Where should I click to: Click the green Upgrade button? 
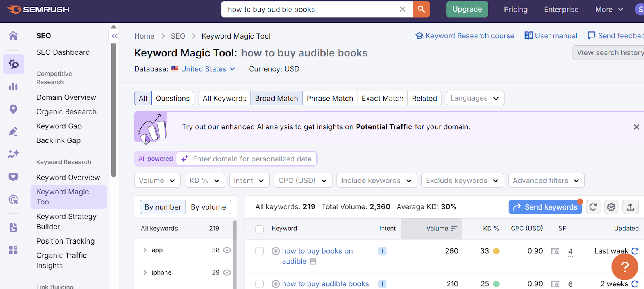pyautogui.click(x=467, y=9)
